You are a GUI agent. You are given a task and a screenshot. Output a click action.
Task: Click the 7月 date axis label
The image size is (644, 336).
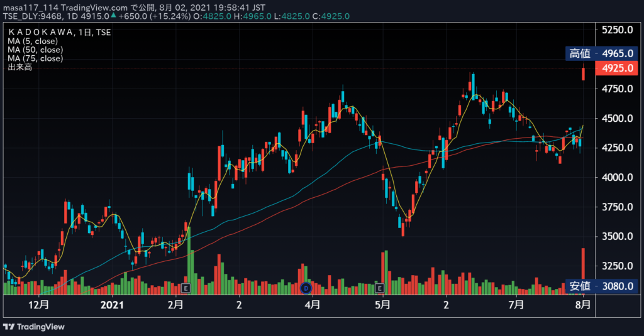[x=516, y=305]
